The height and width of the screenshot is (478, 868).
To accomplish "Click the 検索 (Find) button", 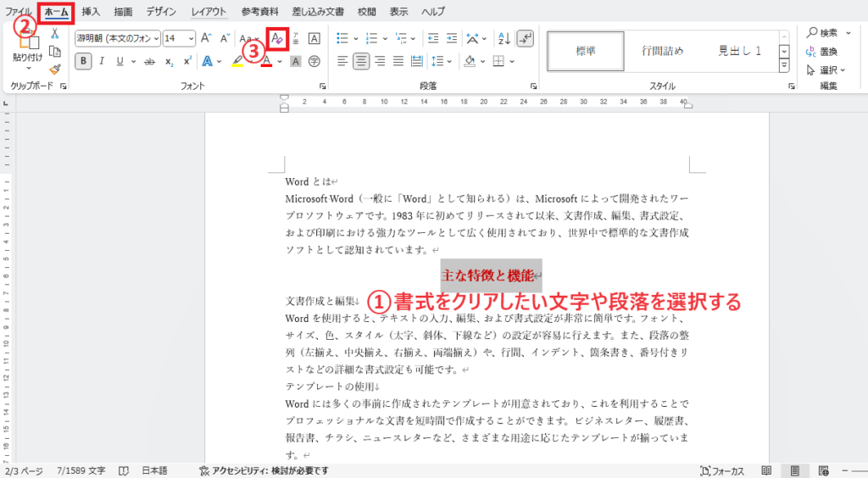I will click(x=822, y=33).
